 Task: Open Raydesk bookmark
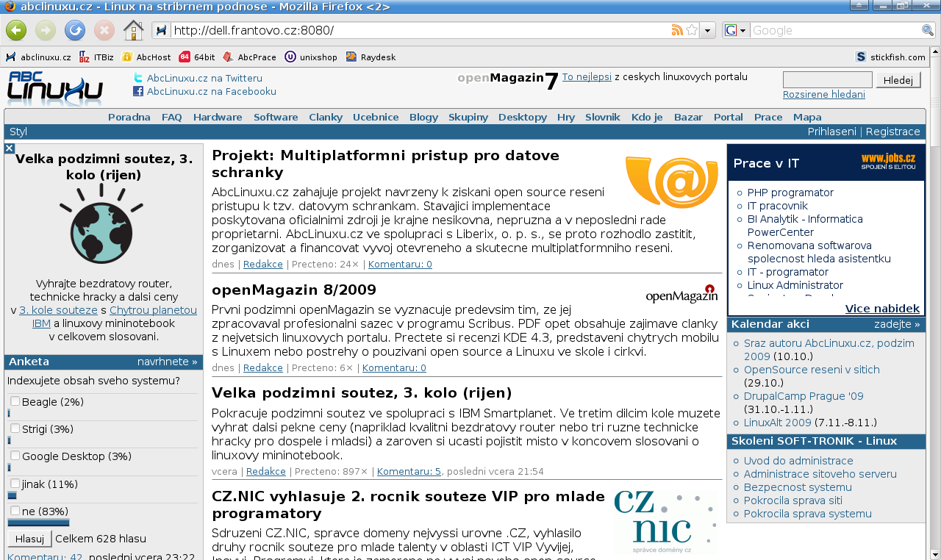[x=371, y=57]
